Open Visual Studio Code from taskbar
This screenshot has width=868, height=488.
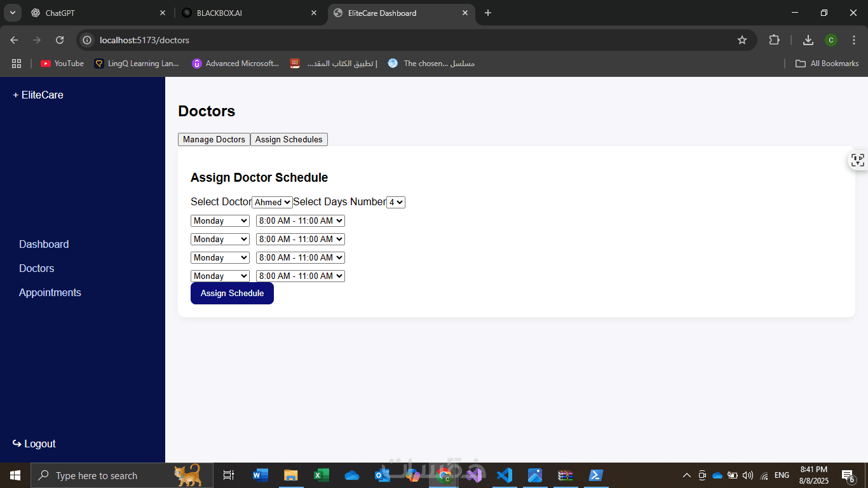point(505,475)
